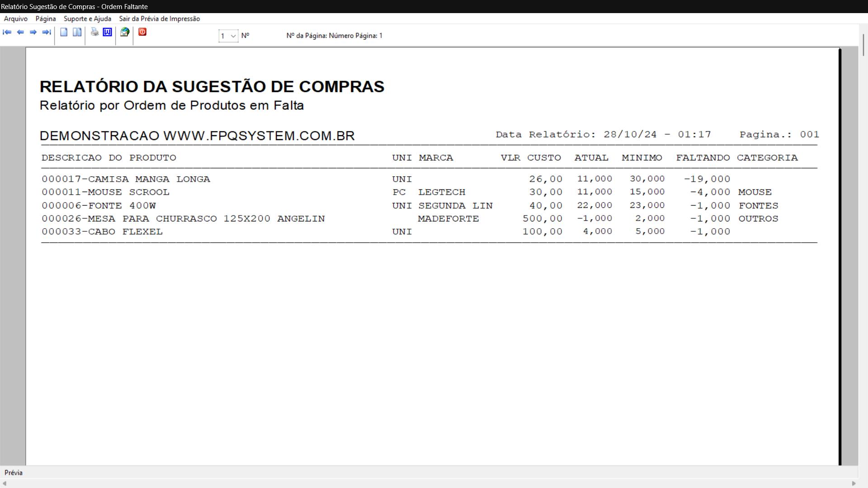868x488 pixels.
Task: Click the red power exit icon
Action: [x=142, y=32]
